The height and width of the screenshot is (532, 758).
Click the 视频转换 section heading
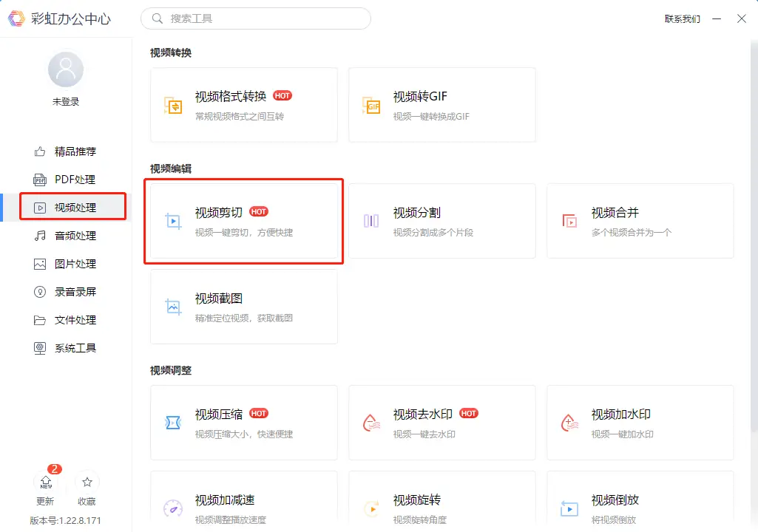[x=171, y=52]
